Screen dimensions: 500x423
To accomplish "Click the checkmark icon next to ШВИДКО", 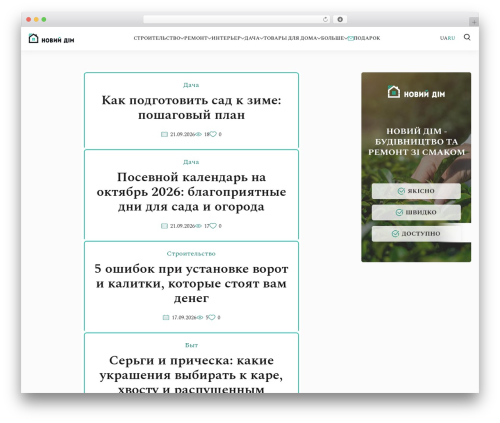I will coord(399,212).
